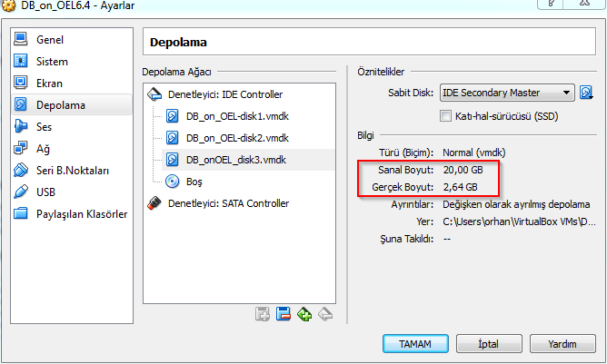The image size is (607, 364).
Task: Select the IDE Controller tree node
Action: tap(224, 94)
